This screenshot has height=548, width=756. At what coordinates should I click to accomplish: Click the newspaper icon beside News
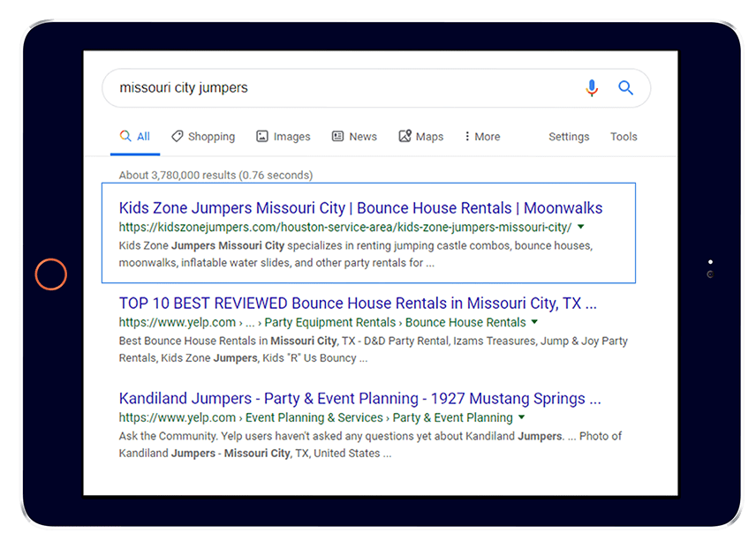337,137
